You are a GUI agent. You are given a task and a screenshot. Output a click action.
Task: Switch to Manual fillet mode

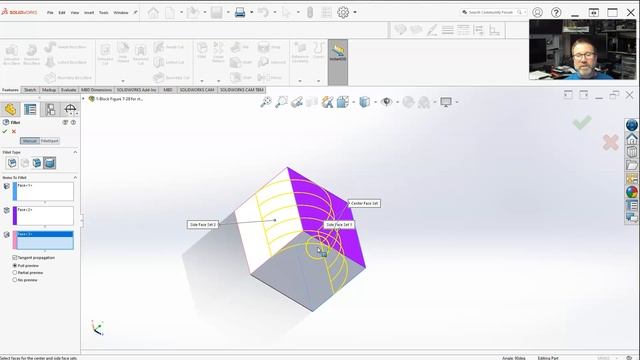(30, 141)
